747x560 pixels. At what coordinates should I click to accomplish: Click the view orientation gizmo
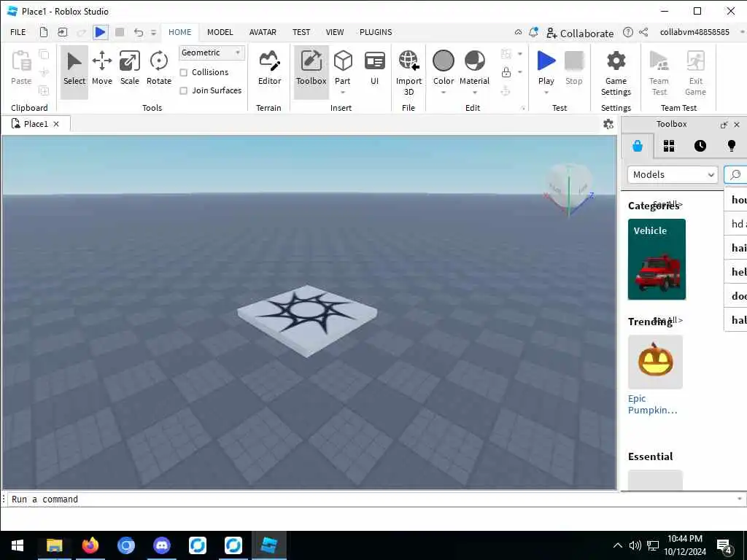coord(569,189)
